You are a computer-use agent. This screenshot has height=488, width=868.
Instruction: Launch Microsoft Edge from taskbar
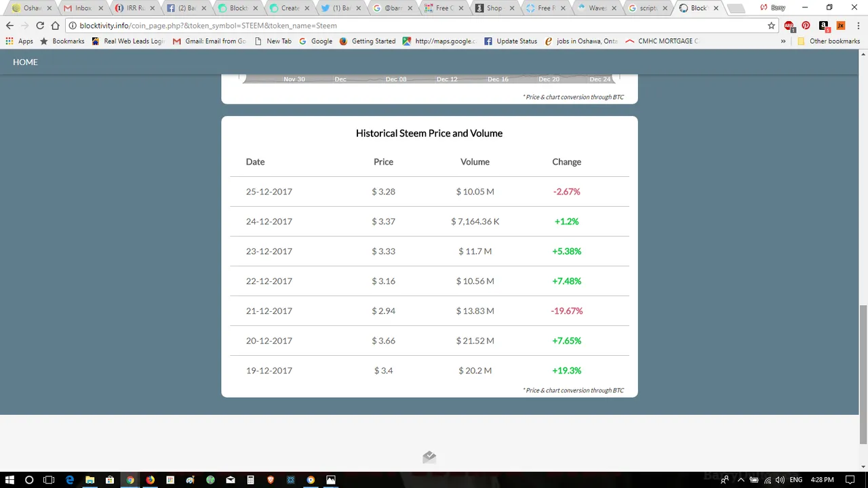69,480
